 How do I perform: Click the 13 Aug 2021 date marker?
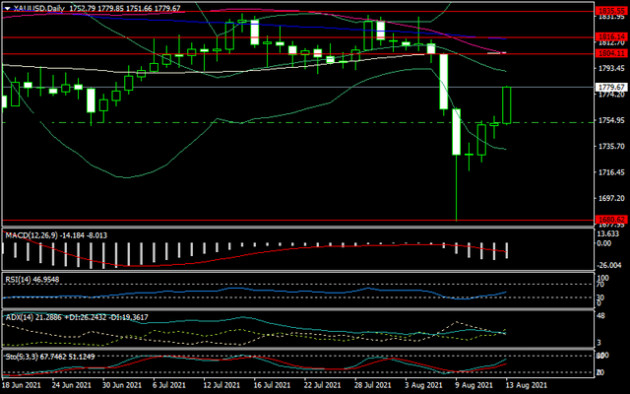[526, 385]
